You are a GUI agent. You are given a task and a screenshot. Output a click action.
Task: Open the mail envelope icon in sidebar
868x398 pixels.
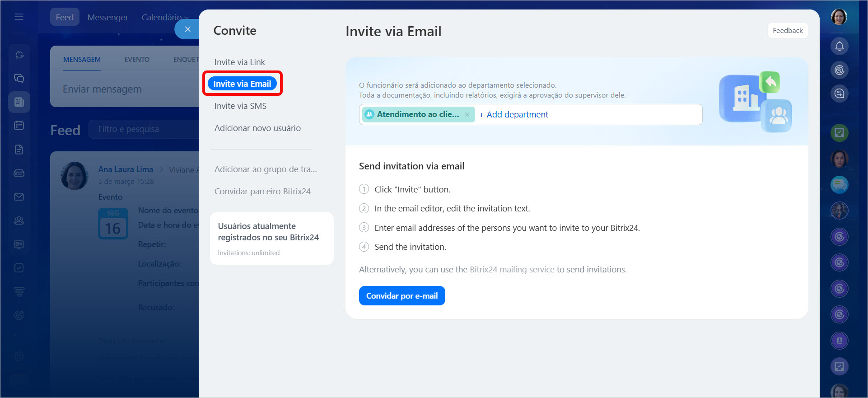pyautogui.click(x=19, y=197)
